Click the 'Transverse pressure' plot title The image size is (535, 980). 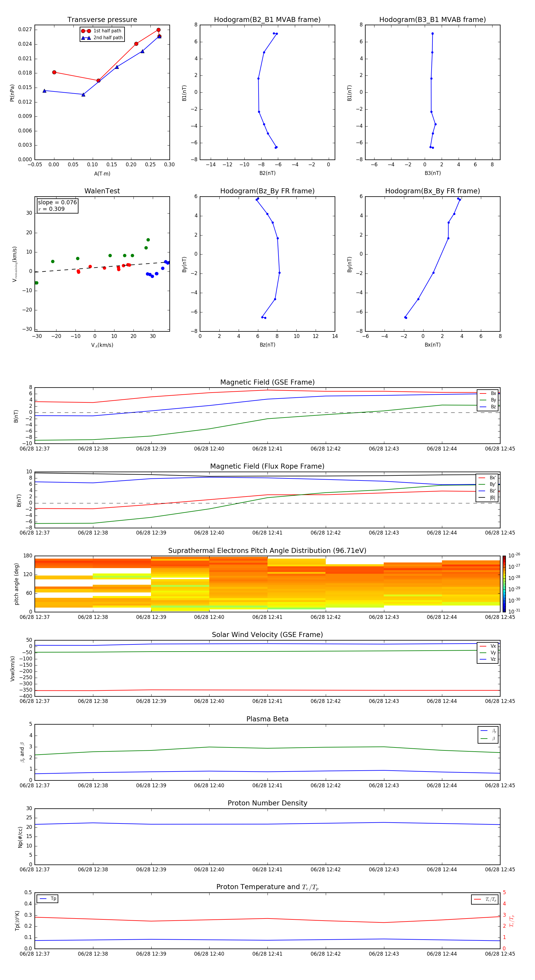[102, 20]
